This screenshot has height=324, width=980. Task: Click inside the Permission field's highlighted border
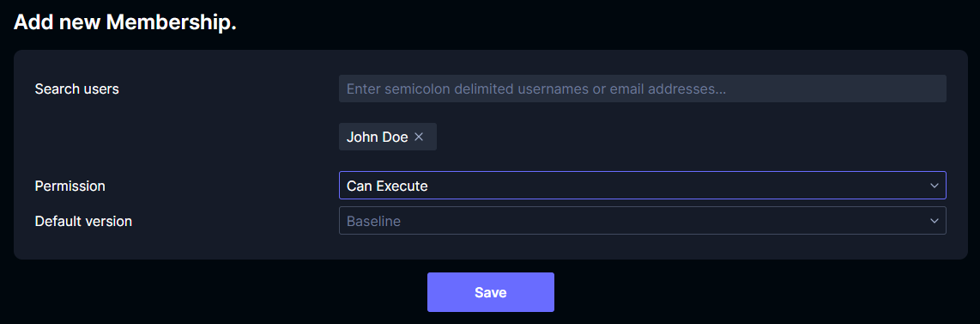643,186
